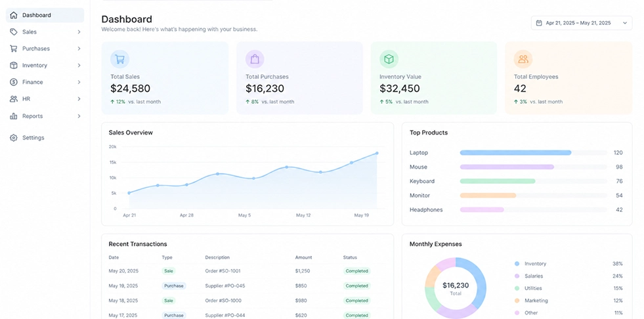The width and height of the screenshot is (644, 319).
Task: Click the Status column header
Action: [350, 257]
